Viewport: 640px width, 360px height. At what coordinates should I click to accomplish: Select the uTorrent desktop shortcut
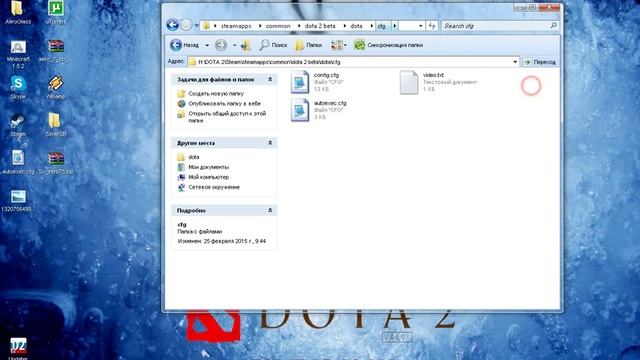[56, 12]
